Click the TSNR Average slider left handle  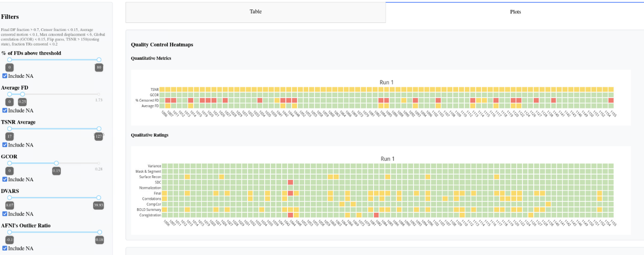(x=9, y=129)
